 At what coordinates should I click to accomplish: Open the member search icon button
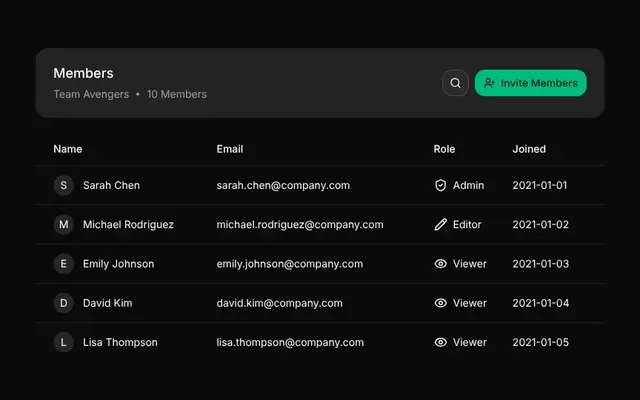tap(455, 83)
